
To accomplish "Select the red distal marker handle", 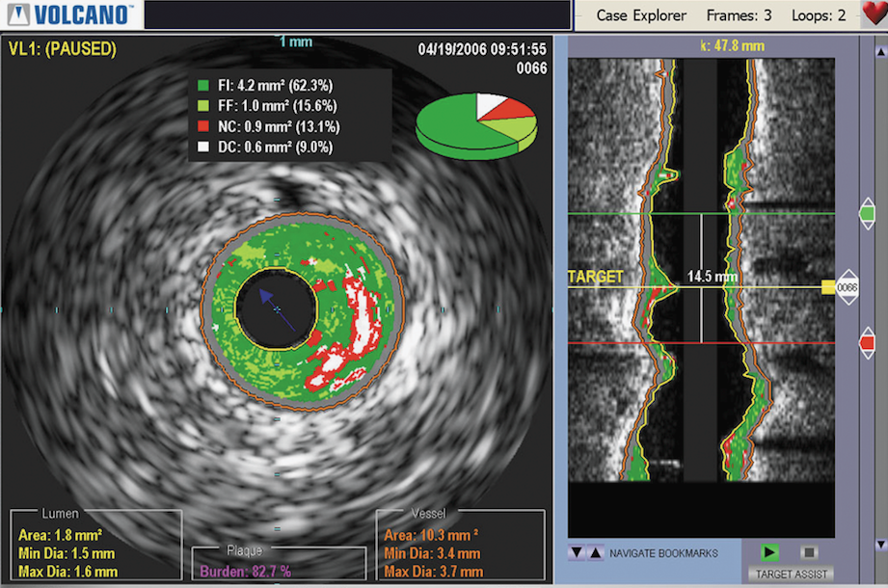I will click(x=867, y=342).
